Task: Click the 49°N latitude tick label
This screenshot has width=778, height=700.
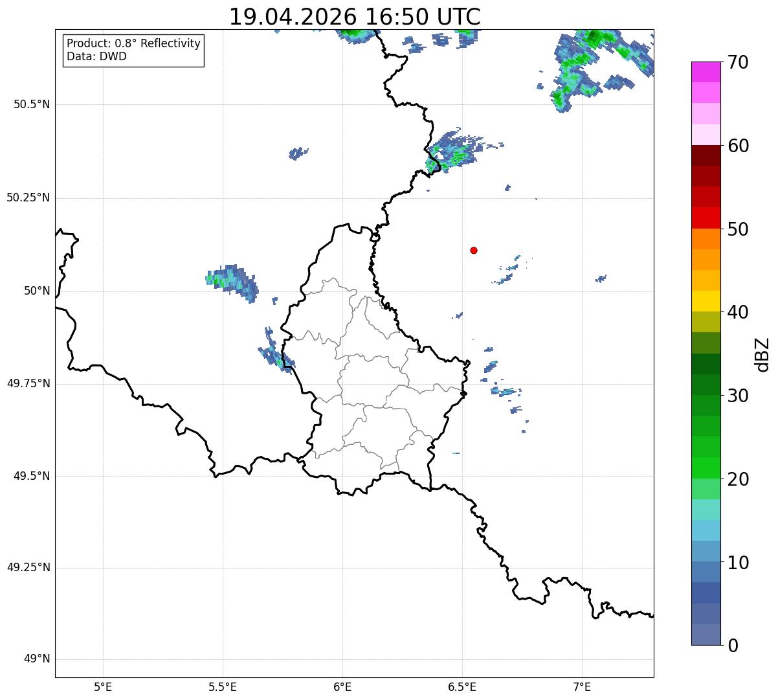Action: coord(37,659)
